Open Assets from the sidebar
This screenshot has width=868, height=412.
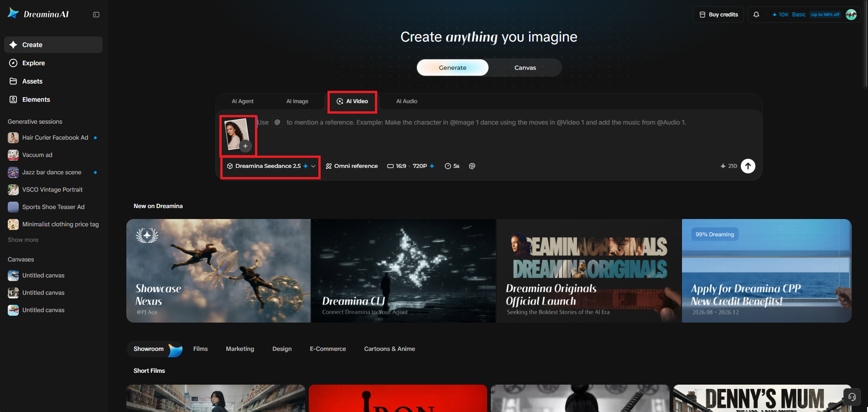53,81
